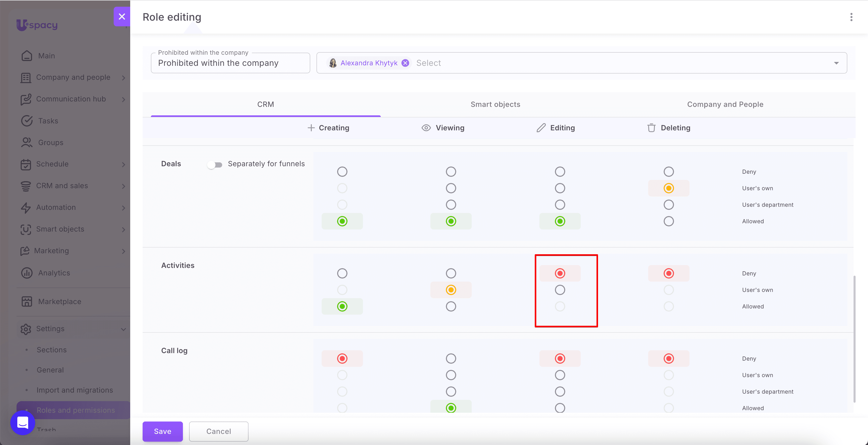868x445 pixels.
Task: Click the Analytics chart icon
Action: coord(27,273)
